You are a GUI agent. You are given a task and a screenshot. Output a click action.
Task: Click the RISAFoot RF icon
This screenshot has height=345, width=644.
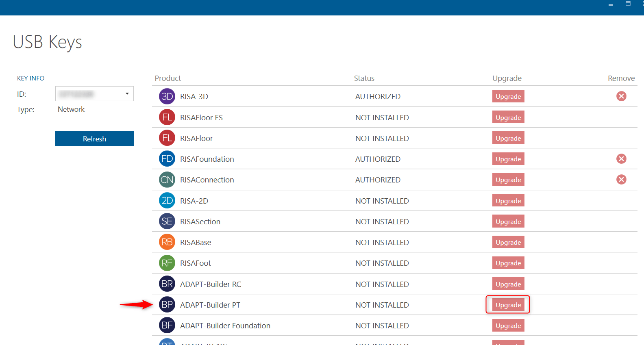point(167,263)
